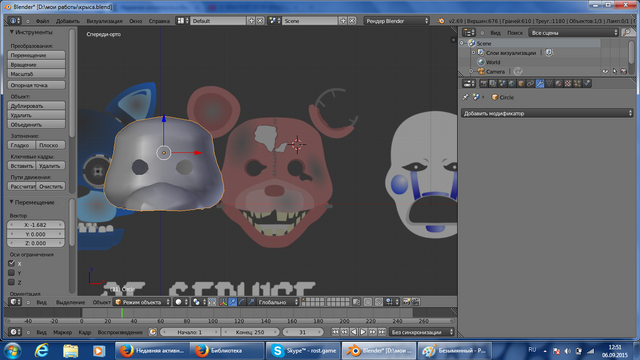This screenshot has height=360, width=640.
Task: Open the Physics properties tab
Action: click(587, 84)
